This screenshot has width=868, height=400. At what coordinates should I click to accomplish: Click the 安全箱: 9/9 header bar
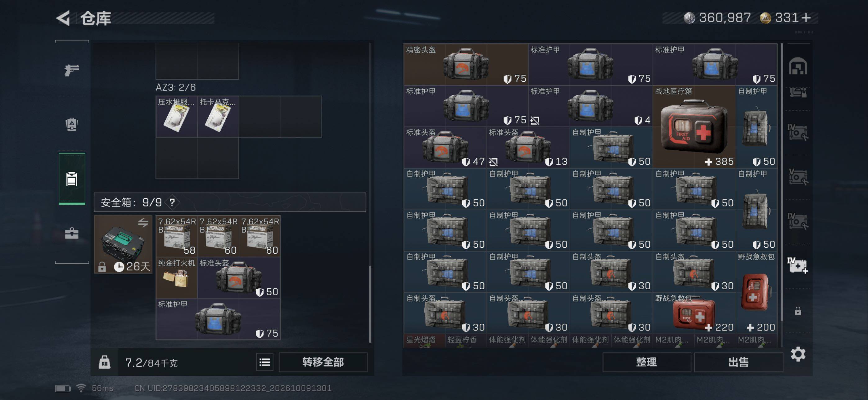tap(230, 202)
